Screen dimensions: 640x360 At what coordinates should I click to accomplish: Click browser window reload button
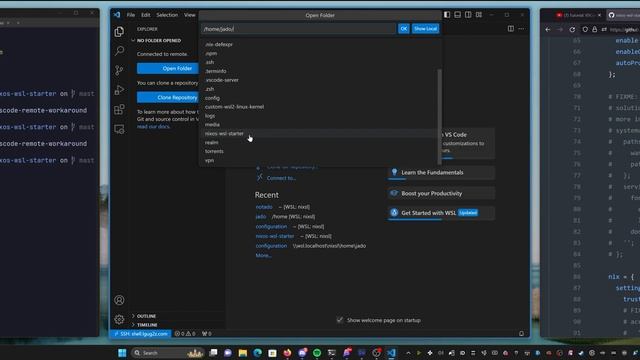[572, 29]
